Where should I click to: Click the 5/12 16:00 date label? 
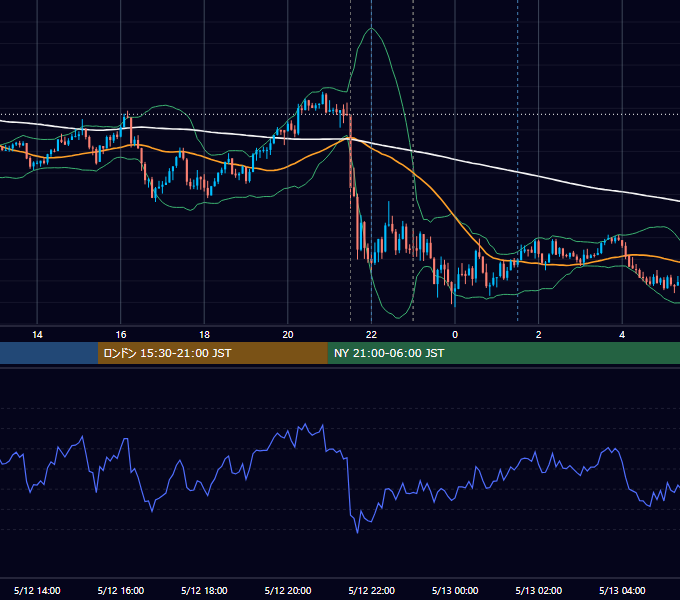point(121,590)
